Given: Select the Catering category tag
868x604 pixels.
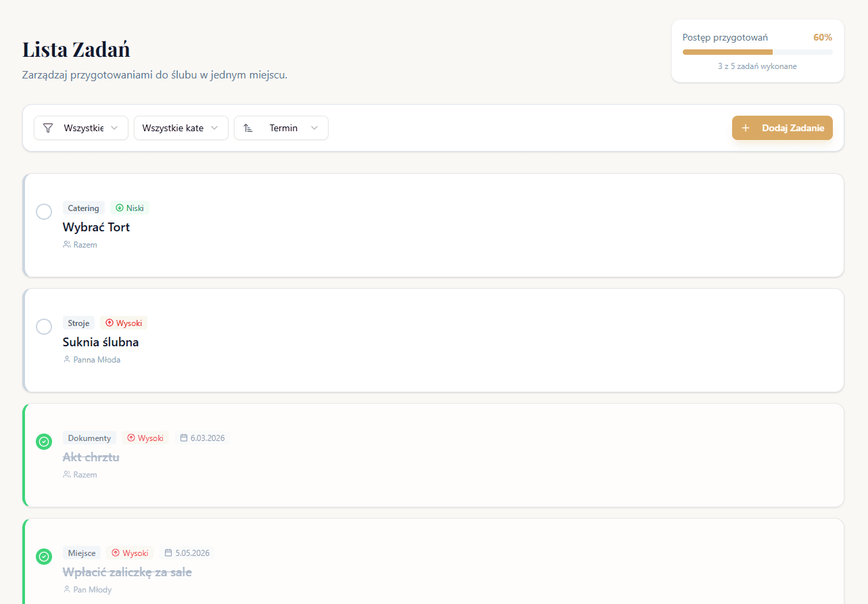Looking at the screenshot, I should pyautogui.click(x=84, y=208).
